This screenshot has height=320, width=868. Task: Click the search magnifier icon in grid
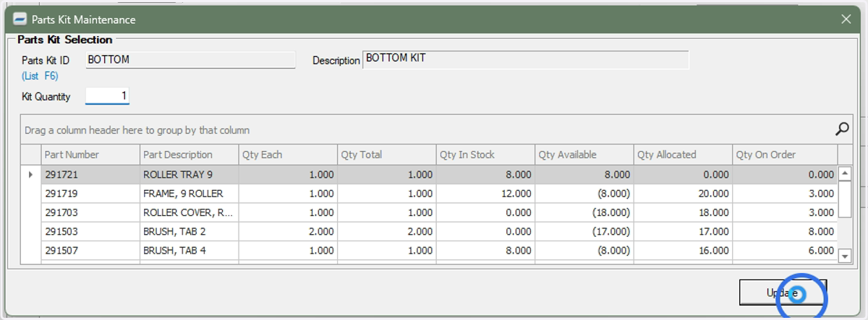[x=842, y=129]
